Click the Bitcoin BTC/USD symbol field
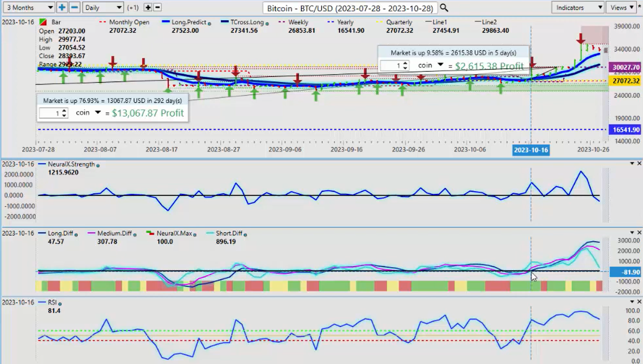643x364 pixels. click(x=350, y=8)
